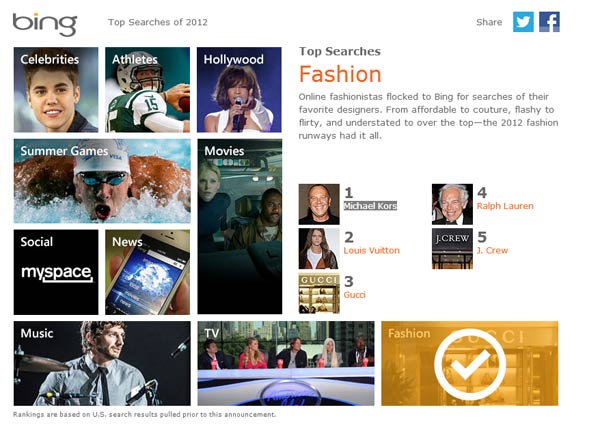Open the Gucci search link
This screenshot has height=427, width=600.
(354, 295)
